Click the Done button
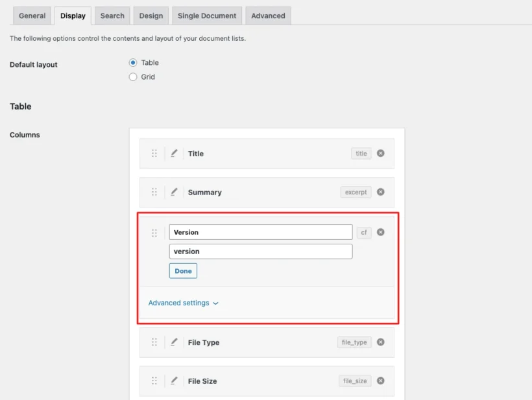 tap(182, 270)
